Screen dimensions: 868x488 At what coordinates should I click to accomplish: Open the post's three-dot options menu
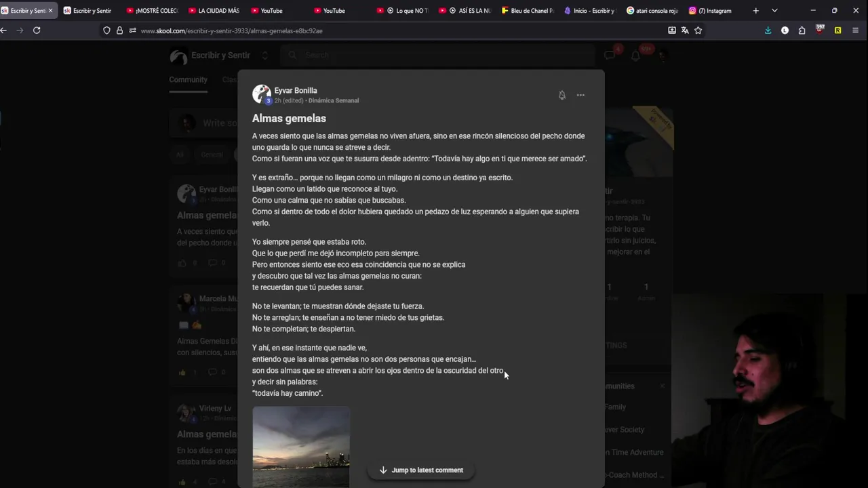tap(580, 96)
